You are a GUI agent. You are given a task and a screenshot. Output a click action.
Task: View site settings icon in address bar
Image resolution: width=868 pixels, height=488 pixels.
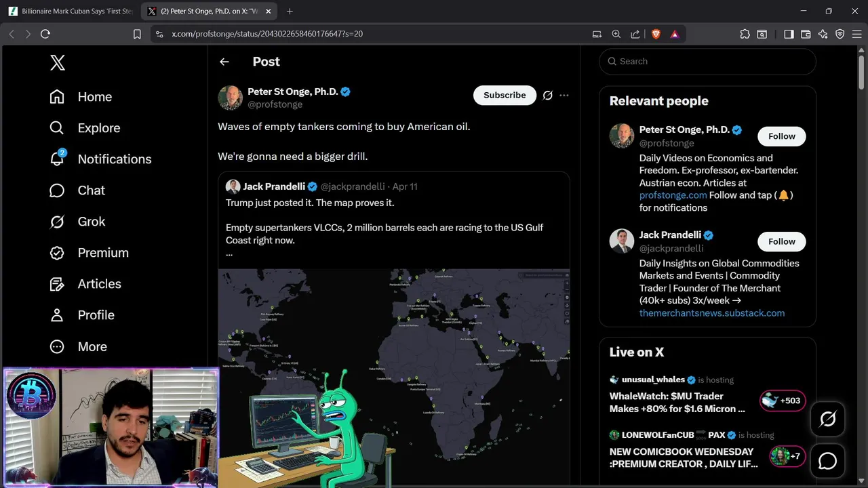(159, 34)
